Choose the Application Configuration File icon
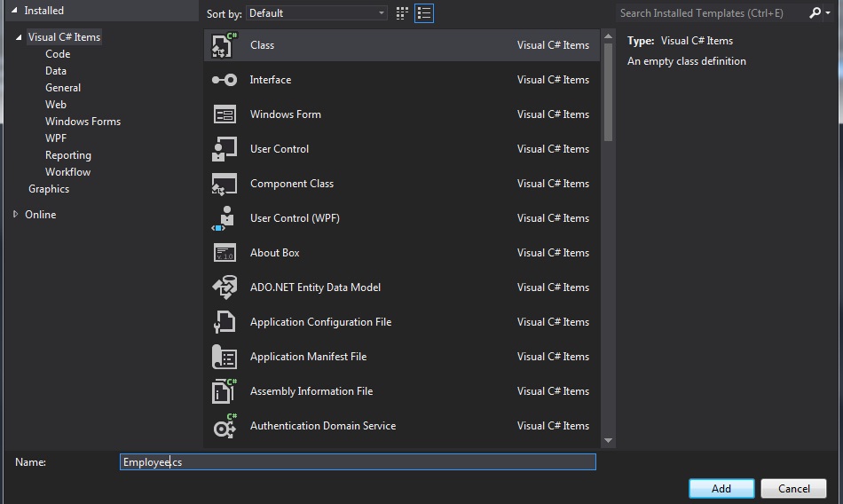Image resolution: width=843 pixels, height=504 pixels. [225, 322]
